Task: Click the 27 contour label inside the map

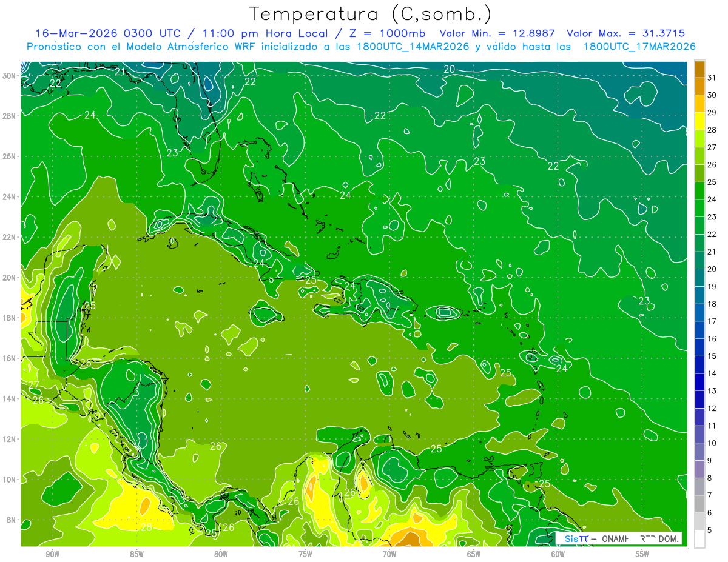Action: click(x=33, y=385)
